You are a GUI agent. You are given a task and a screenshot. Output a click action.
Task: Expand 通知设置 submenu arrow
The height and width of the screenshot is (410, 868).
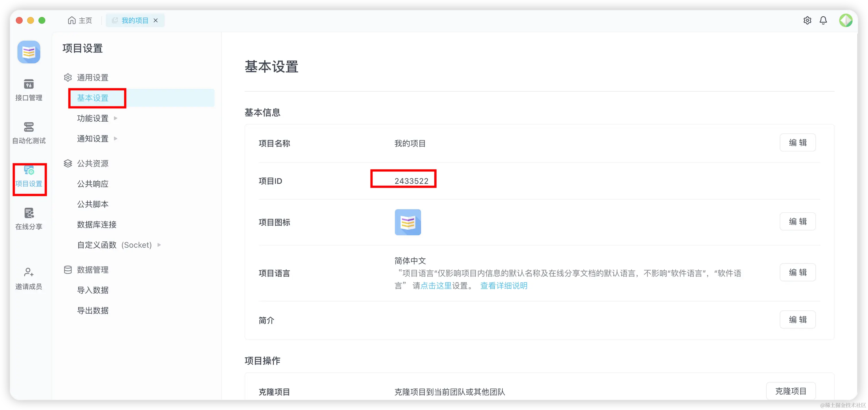pyautogui.click(x=116, y=139)
